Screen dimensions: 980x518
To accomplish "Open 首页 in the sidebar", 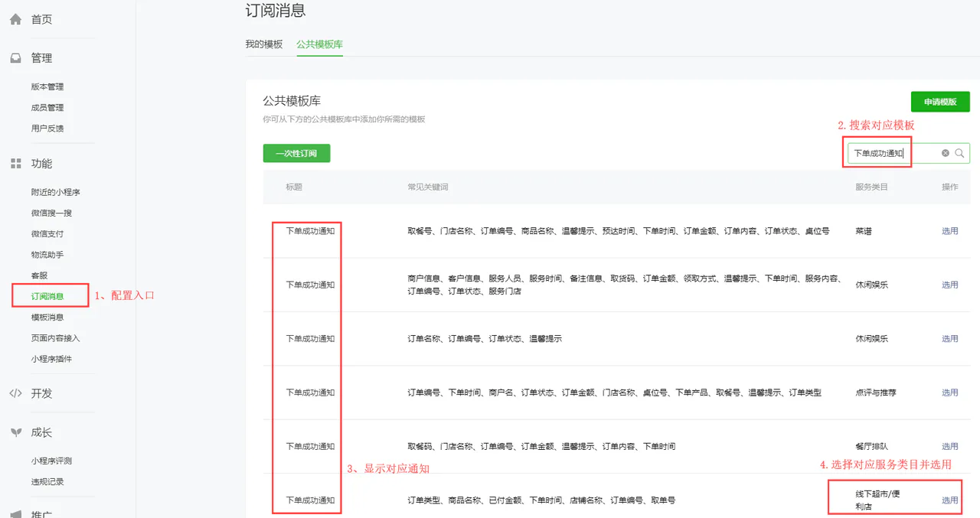I will pyautogui.click(x=41, y=20).
